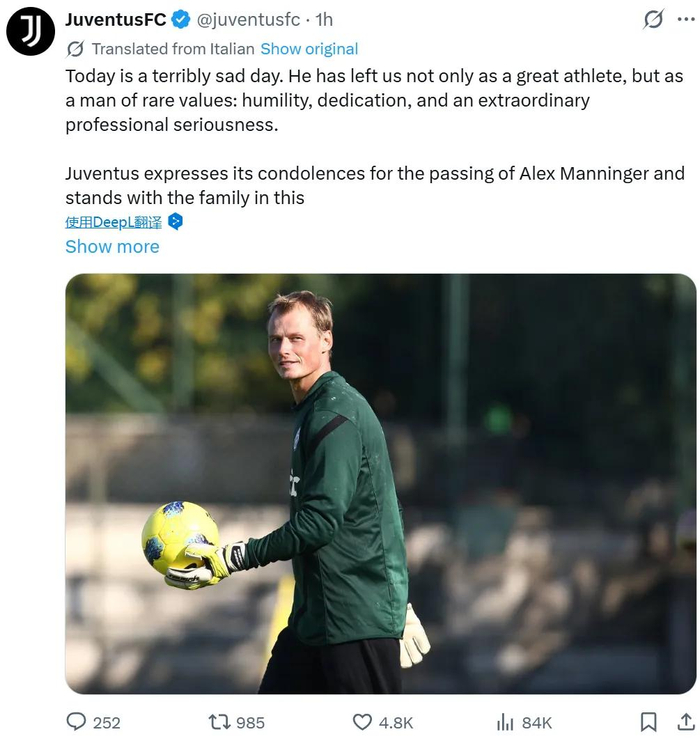Image resolution: width=700 pixels, height=741 pixels.
Task: Click the 使用DeepL翻译 translate link
Action: coord(113,222)
